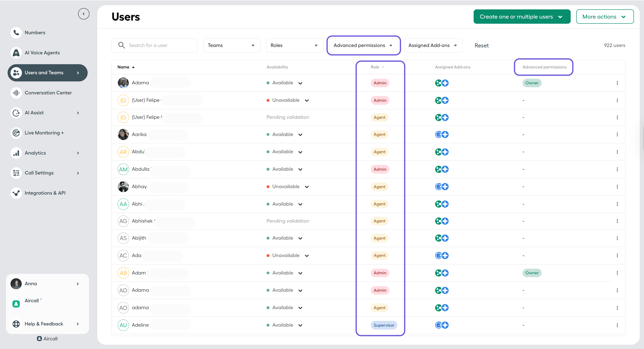Open Live Monitoring + via its target icon
The height and width of the screenshot is (349, 644).
click(x=16, y=133)
